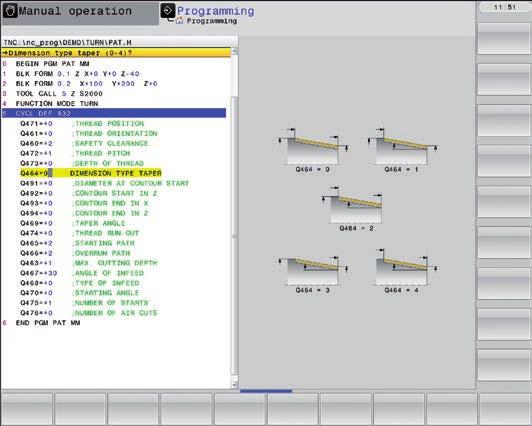Select Q471 THREAD POSITION parameter
532x426 pixels.
click(82, 123)
